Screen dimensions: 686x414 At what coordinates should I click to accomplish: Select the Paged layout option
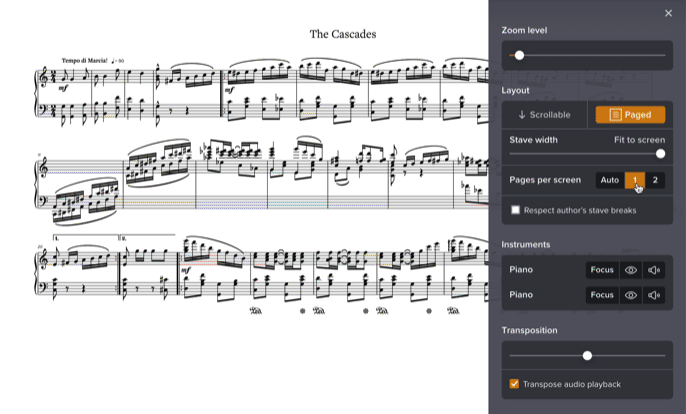pyautogui.click(x=630, y=115)
